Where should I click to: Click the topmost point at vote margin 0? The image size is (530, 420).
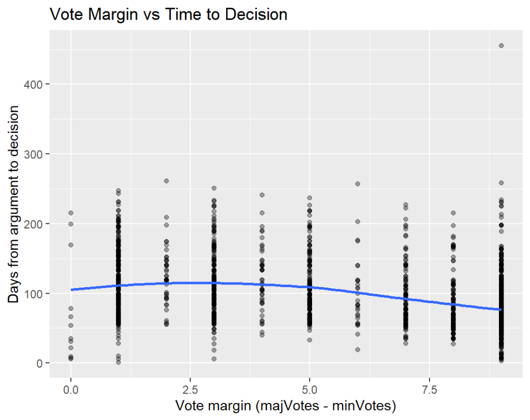[71, 213]
